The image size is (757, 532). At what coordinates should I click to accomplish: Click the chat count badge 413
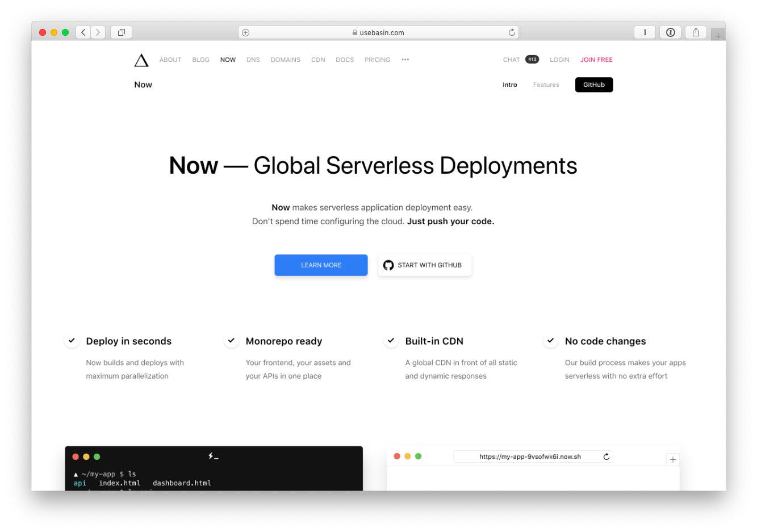click(532, 59)
